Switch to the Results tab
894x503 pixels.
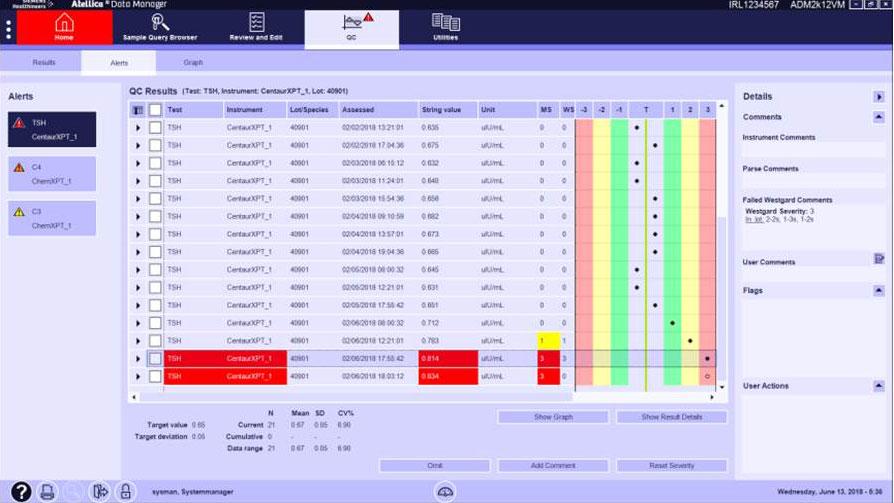44,62
